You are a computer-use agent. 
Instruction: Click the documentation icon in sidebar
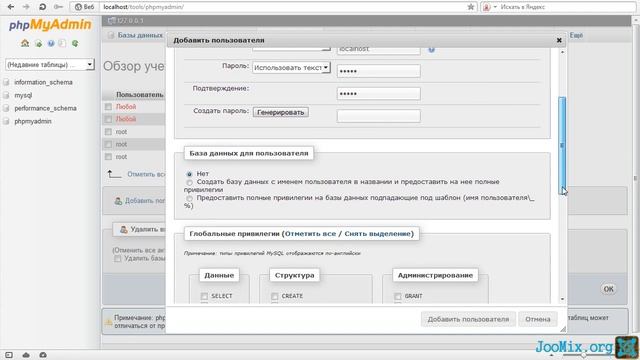point(62,43)
